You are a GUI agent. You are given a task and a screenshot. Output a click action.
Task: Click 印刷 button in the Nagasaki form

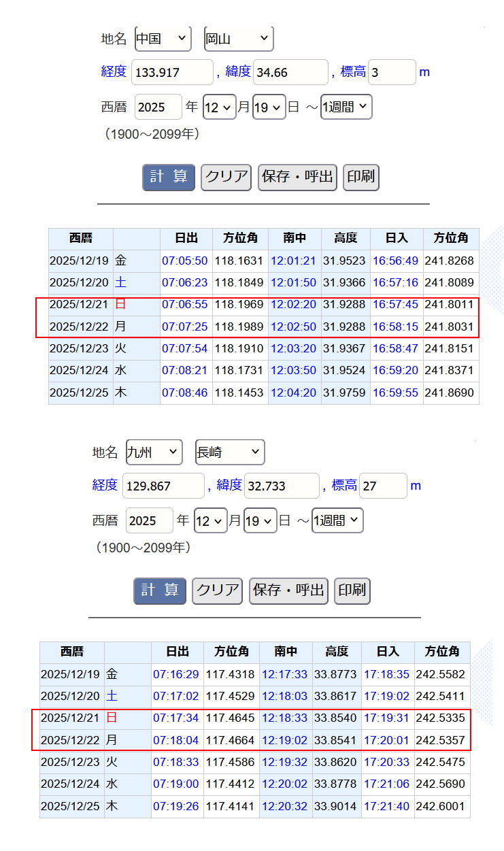click(352, 590)
